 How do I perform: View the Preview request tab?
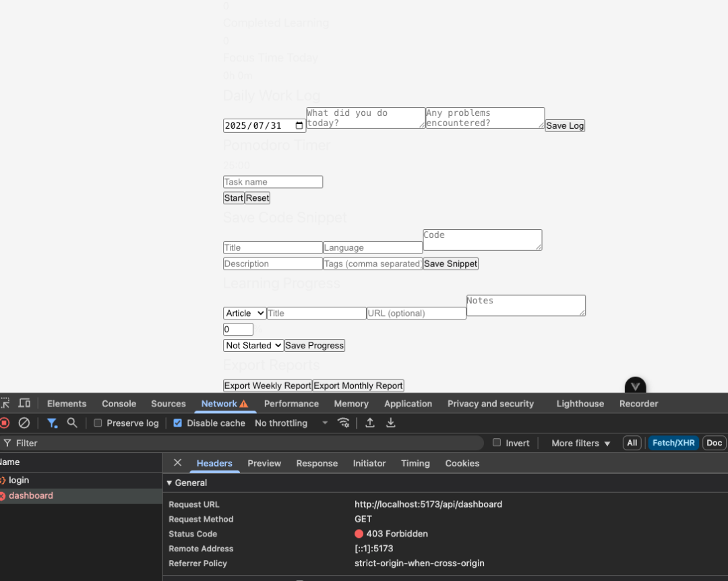264,463
